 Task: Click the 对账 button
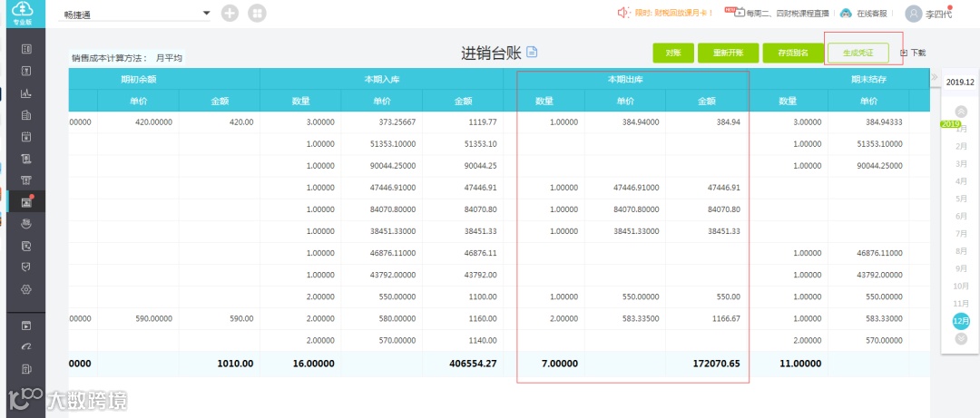[673, 53]
